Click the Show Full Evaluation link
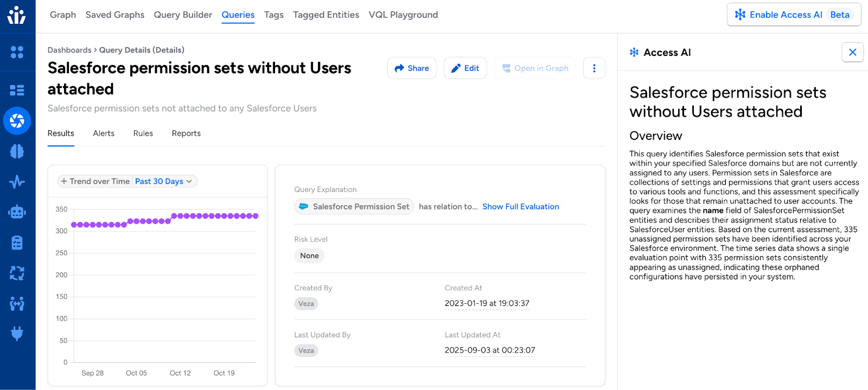Viewport: 868px width, 390px height. point(520,207)
